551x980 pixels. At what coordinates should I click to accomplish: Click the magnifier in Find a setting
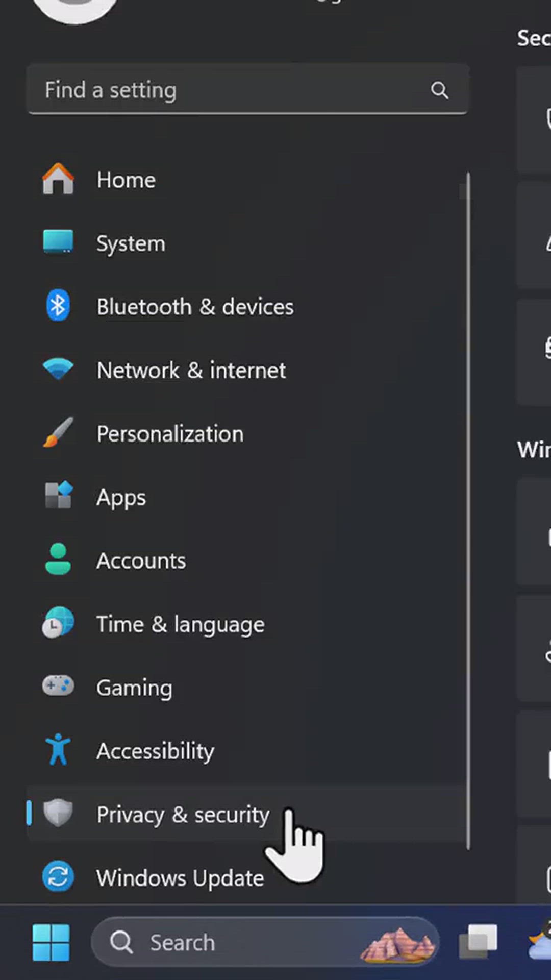point(439,90)
